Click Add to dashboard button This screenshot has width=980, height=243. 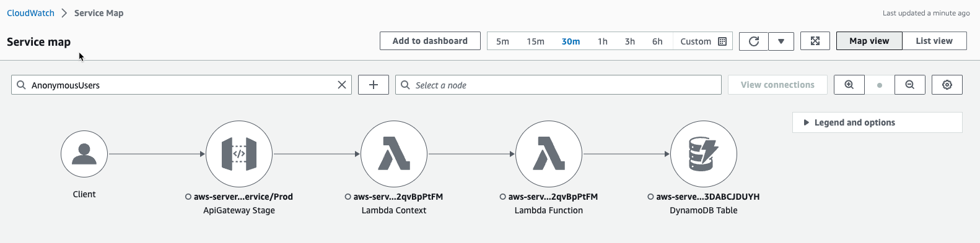point(430,41)
